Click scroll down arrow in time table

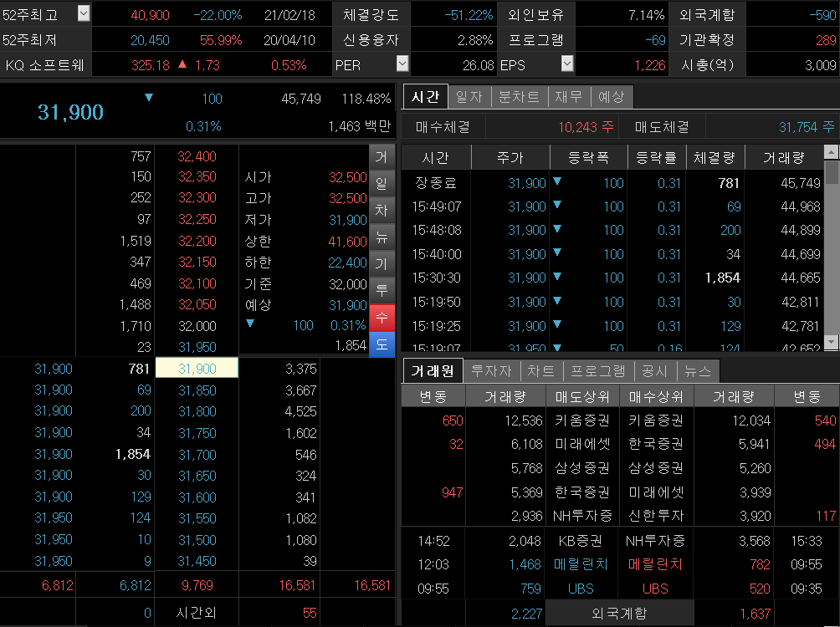coord(832,341)
